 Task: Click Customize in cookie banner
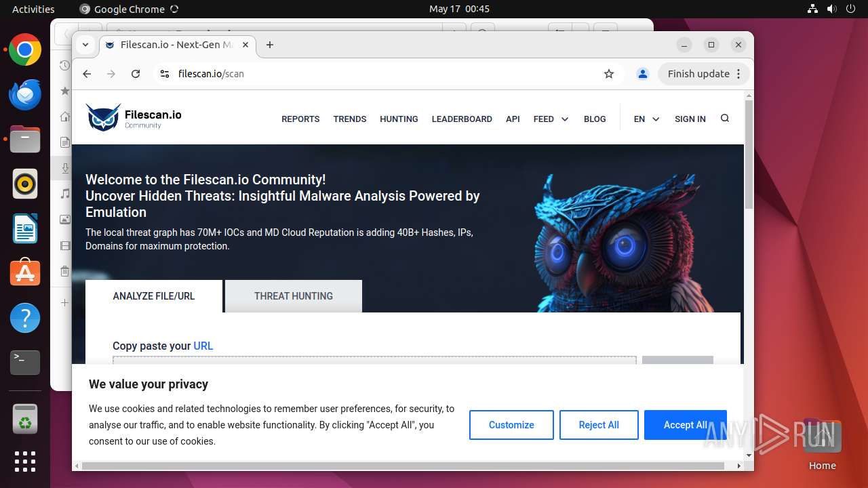511,425
